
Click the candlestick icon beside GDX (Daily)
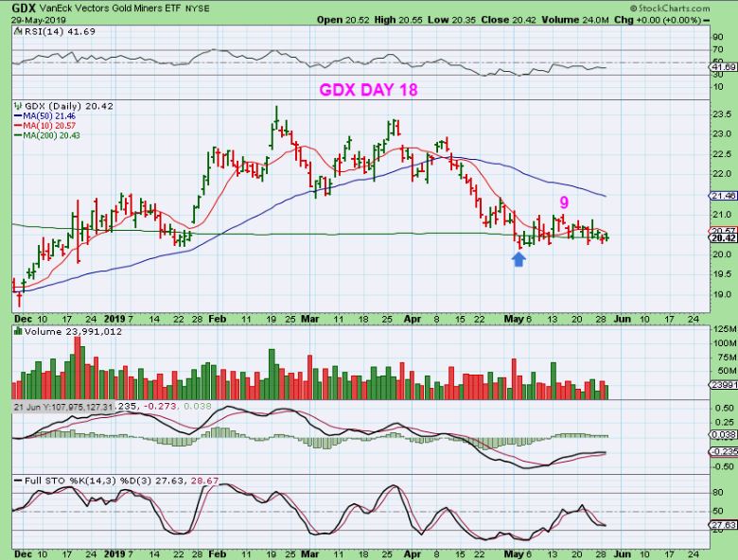point(18,106)
